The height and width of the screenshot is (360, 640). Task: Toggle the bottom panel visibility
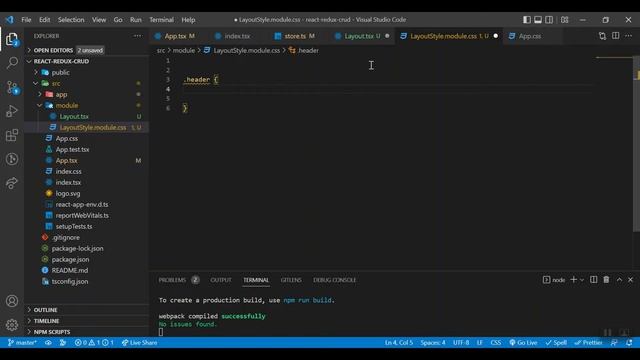[x=538, y=20]
